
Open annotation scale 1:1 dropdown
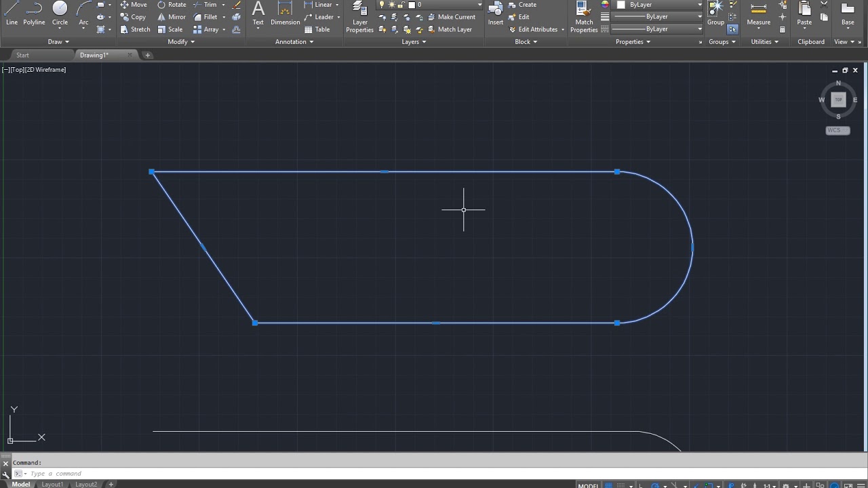pyautogui.click(x=770, y=485)
